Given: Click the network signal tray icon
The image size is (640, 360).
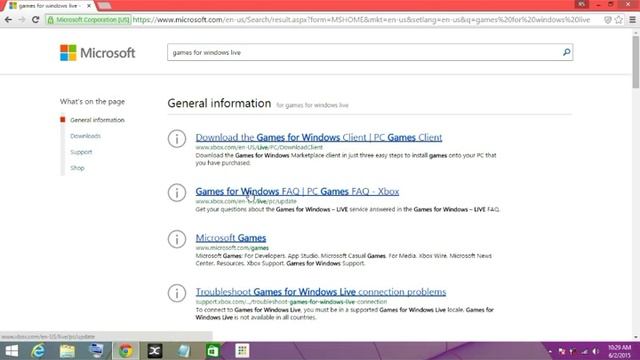Looking at the screenshot, I should [x=585, y=351].
